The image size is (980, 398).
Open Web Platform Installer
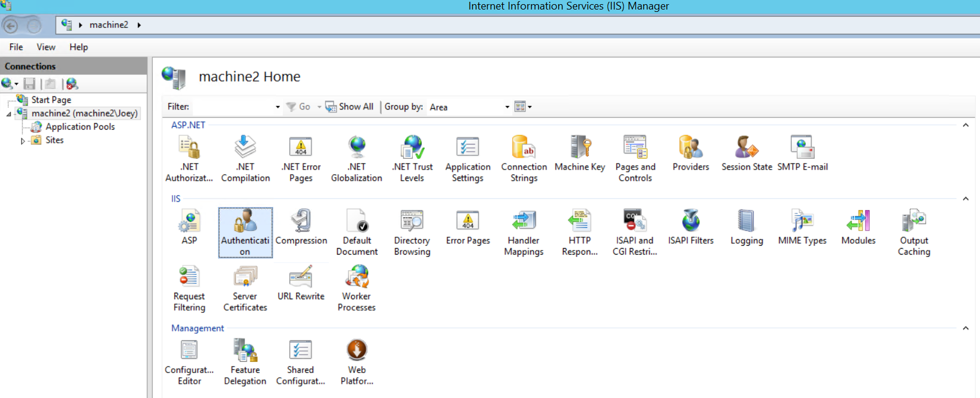pos(357,362)
